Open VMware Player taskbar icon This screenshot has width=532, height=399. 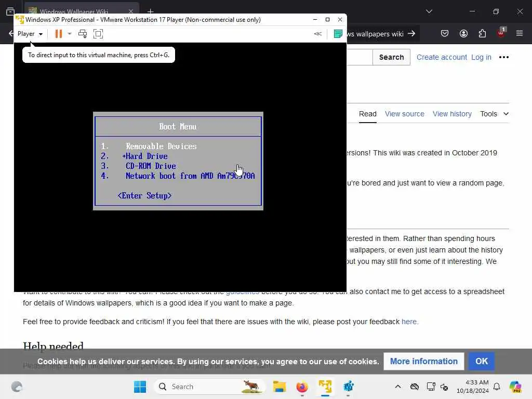click(325, 387)
